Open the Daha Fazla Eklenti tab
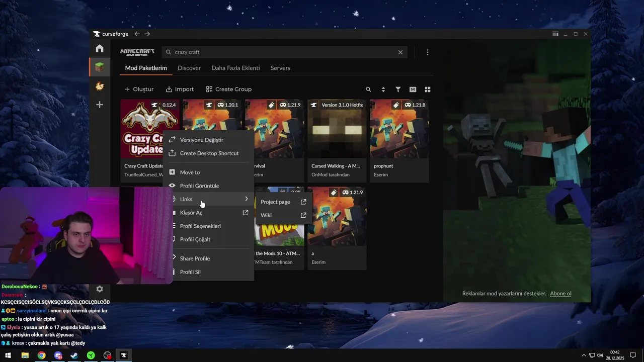The height and width of the screenshot is (362, 644). 235,68
